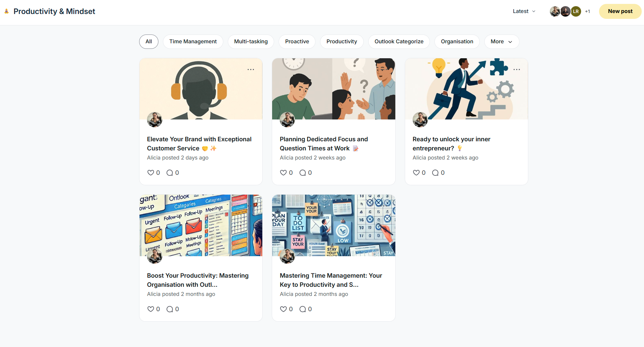Select the Time Management filter tab
644x347 pixels.
(193, 42)
